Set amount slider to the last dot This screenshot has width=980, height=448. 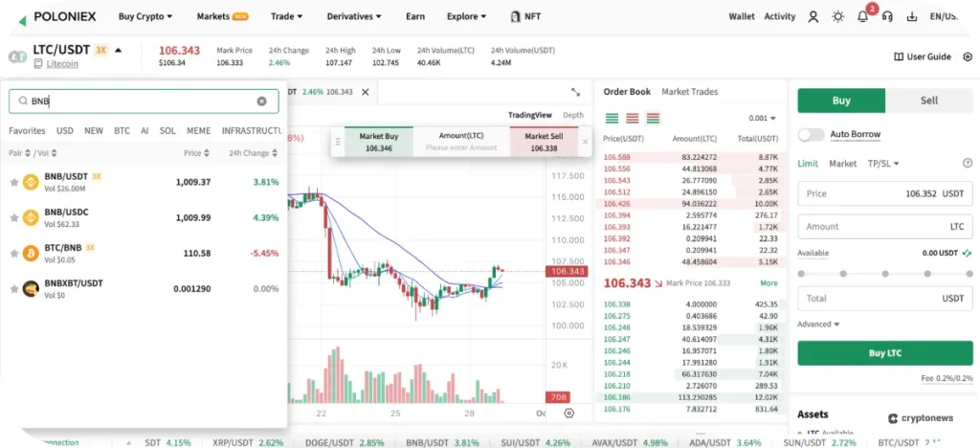click(x=969, y=274)
